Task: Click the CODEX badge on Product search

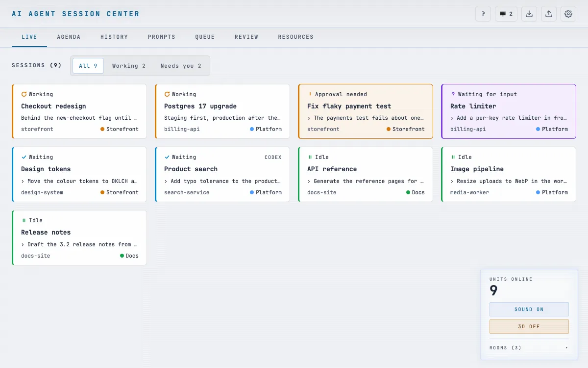Action: [273, 158]
